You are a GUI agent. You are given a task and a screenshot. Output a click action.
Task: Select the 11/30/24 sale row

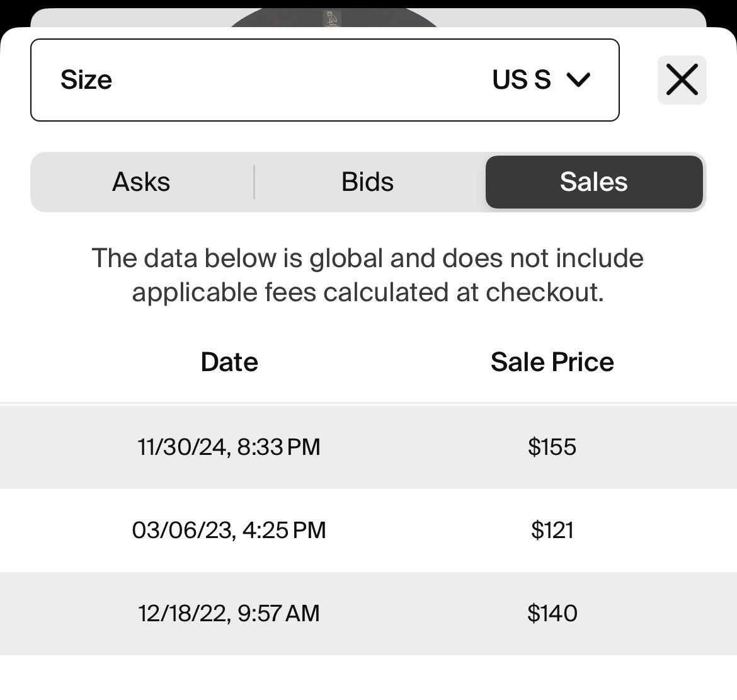click(368, 447)
